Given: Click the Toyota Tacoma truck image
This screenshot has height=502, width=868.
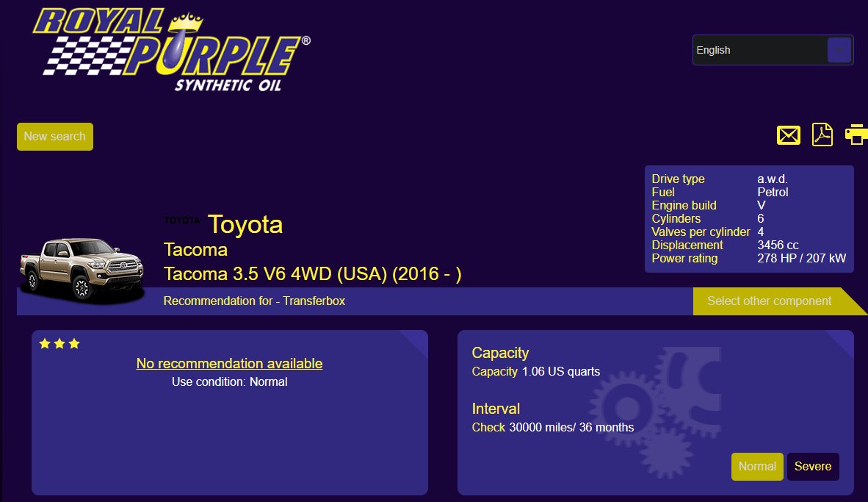Looking at the screenshot, I should [x=82, y=270].
